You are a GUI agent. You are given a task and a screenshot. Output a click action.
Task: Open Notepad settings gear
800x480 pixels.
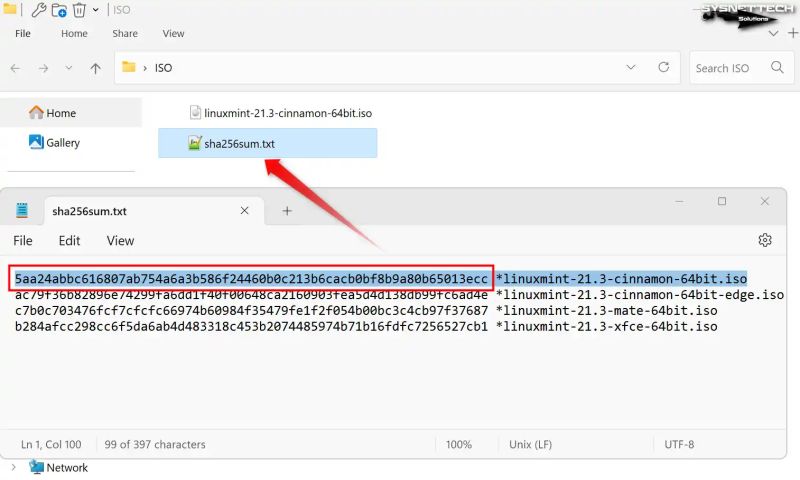click(765, 240)
